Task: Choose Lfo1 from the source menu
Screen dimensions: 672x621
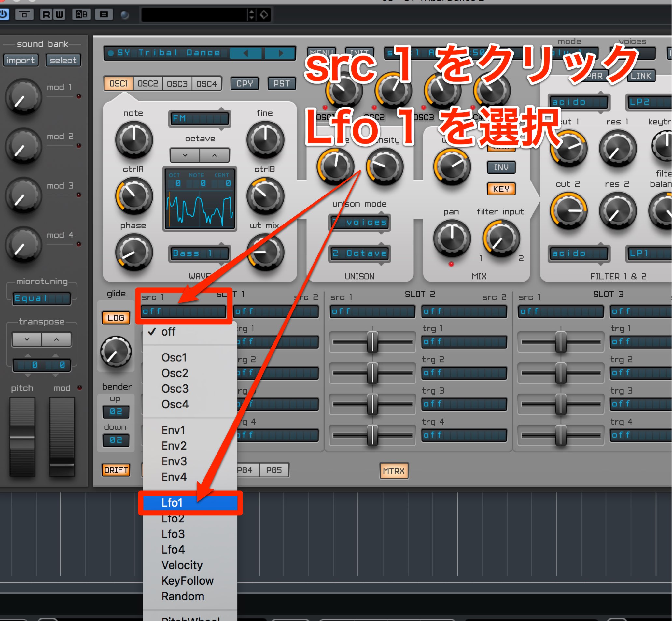Action: (x=190, y=503)
